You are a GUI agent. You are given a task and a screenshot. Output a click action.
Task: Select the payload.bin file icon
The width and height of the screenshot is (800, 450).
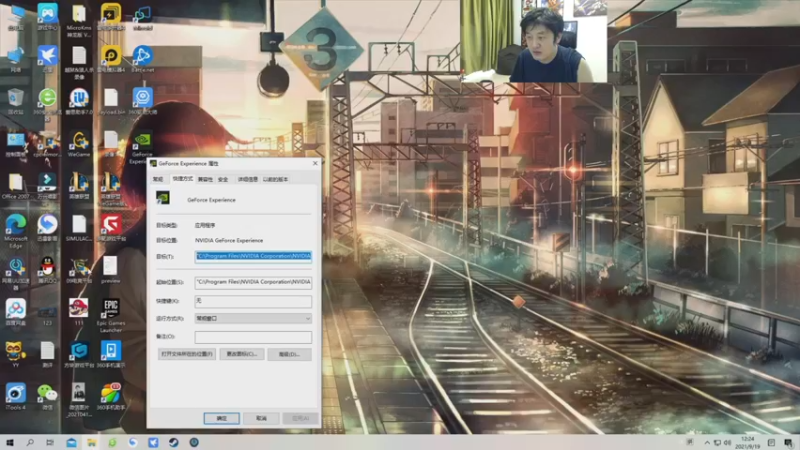(x=111, y=102)
